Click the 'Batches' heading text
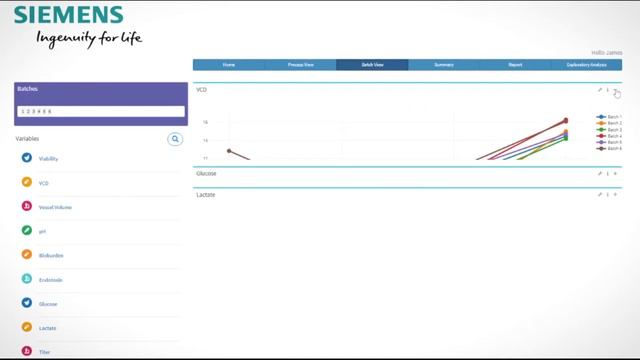Screen dimensions: 640x360 point(27,89)
